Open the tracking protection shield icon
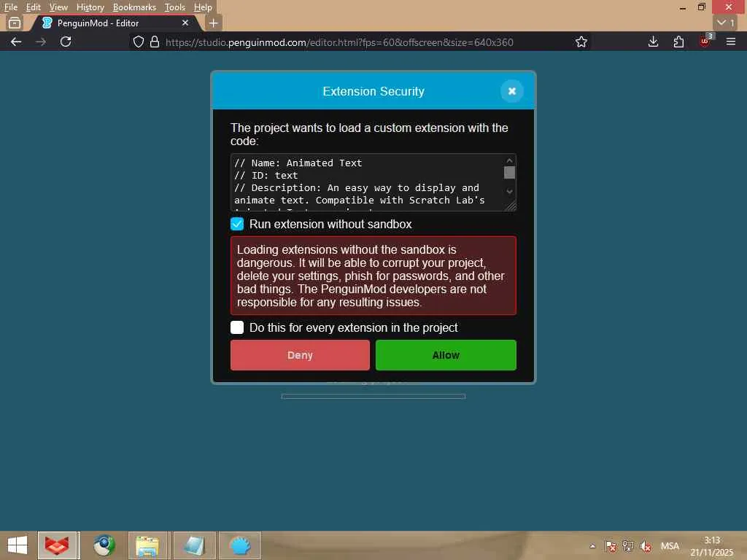This screenshot has height=560, width=747. (138, 42)
